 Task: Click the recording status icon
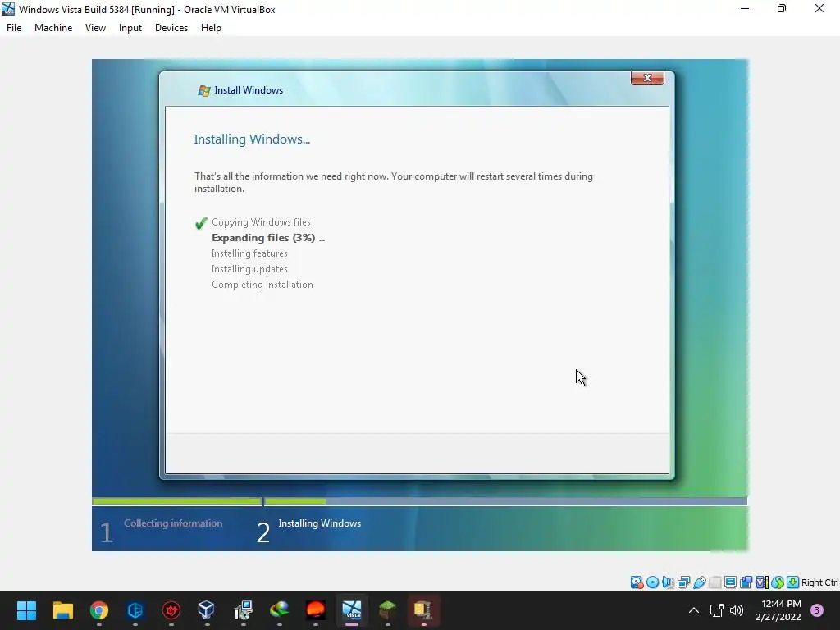tap(746, 582)
